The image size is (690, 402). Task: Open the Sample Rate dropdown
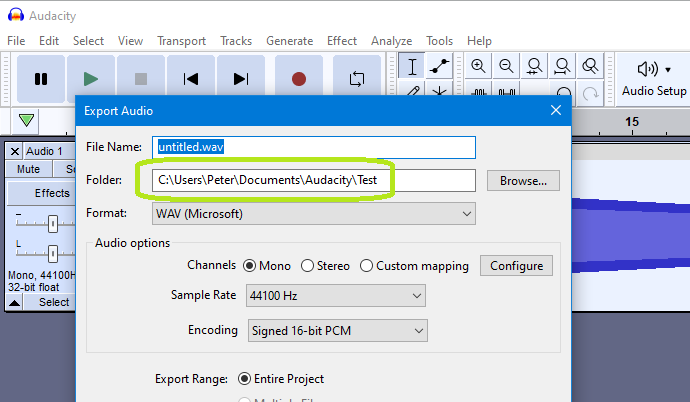pos(335,295)
